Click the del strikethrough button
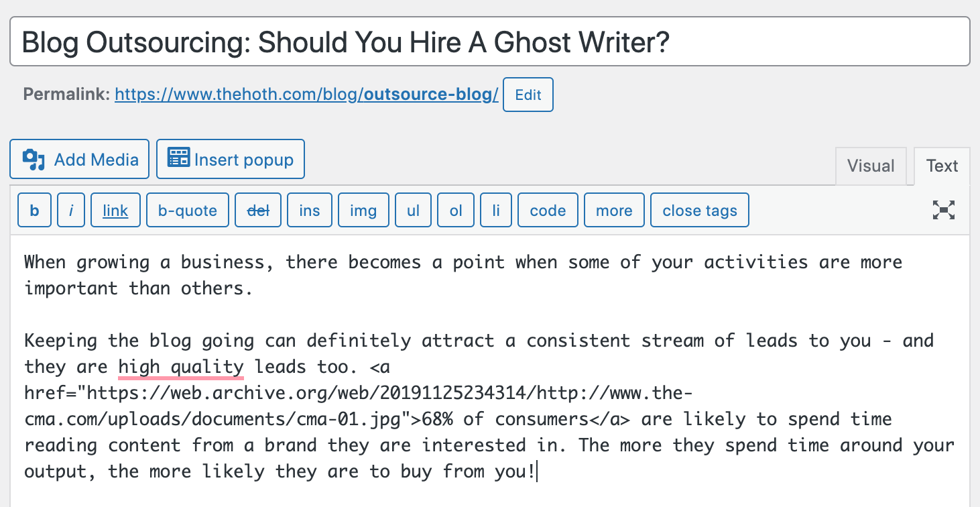The width and height of the screenshot is (980, 507). tap(258, 211)
